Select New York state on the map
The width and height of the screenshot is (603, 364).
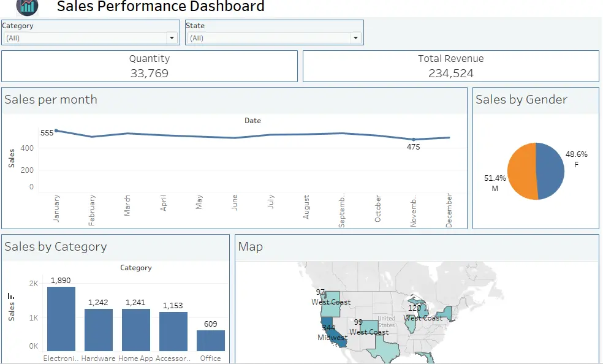[x=446, y=314]
